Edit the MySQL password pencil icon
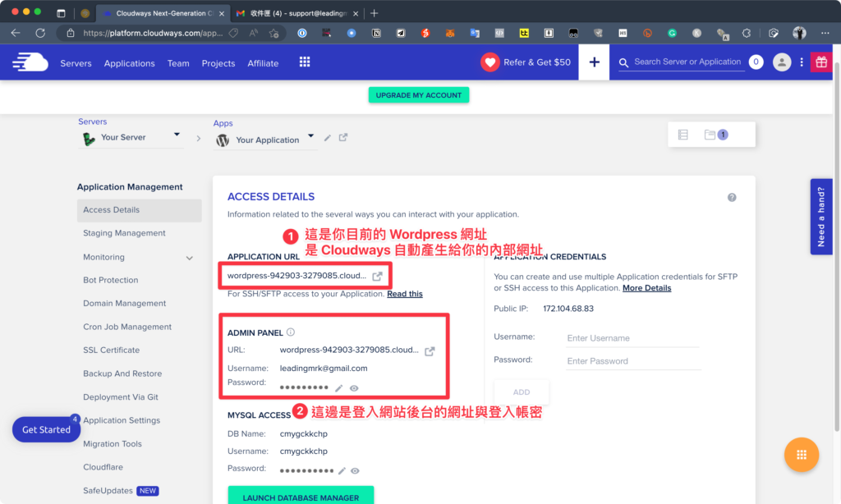 point(341,471)
